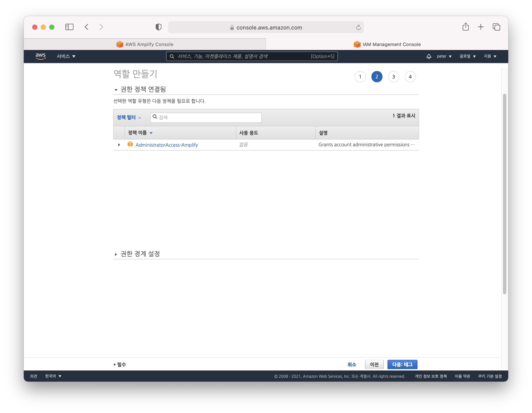
Task: Open the 서비스 menu
Action: tap(66, 56)
